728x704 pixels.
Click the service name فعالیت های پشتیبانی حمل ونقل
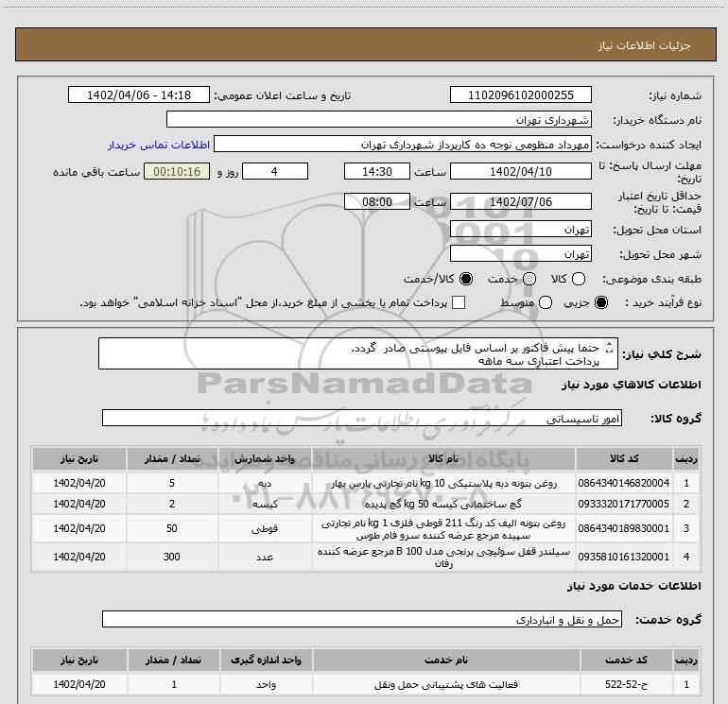tap(446, 684)
